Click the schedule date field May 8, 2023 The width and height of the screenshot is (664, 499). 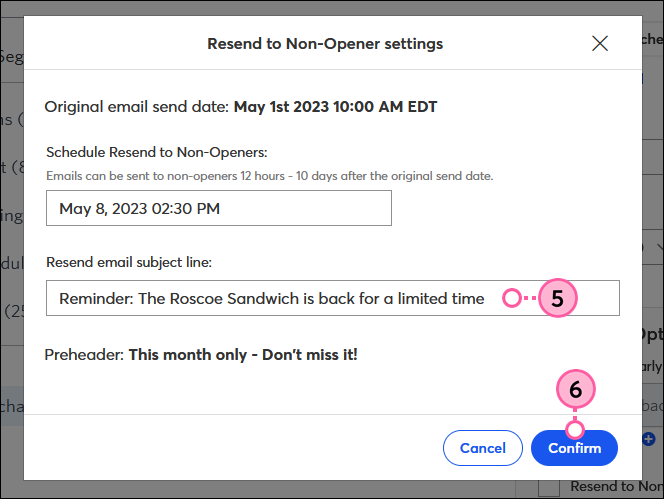click(x=219, y=208)
